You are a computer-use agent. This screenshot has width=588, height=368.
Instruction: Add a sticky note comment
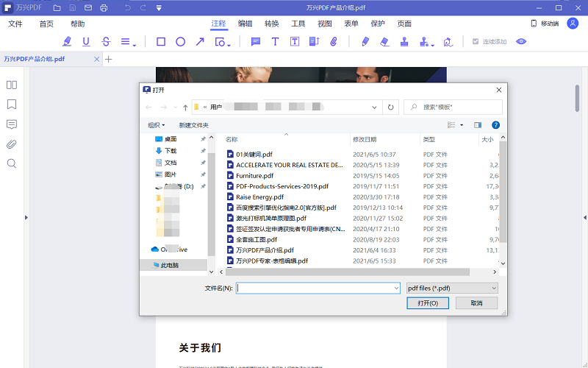pyautogui.click(x=256, y=42)
